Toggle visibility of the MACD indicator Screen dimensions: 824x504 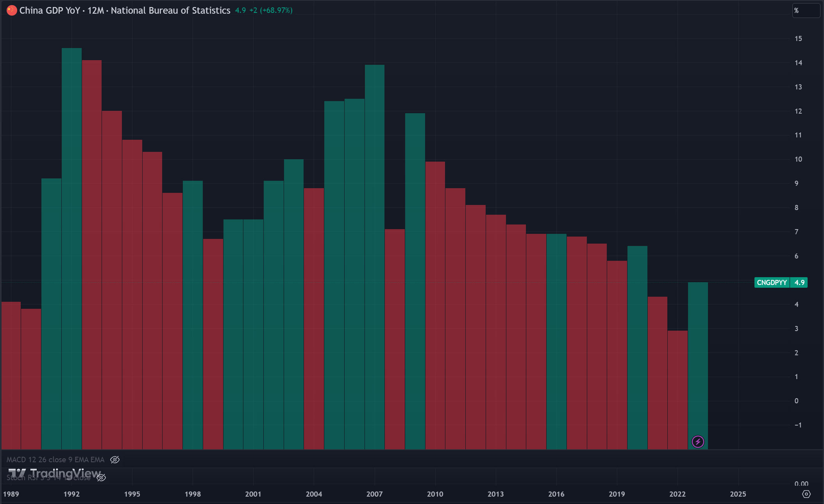pyautogui.click(x=115, y=459)
